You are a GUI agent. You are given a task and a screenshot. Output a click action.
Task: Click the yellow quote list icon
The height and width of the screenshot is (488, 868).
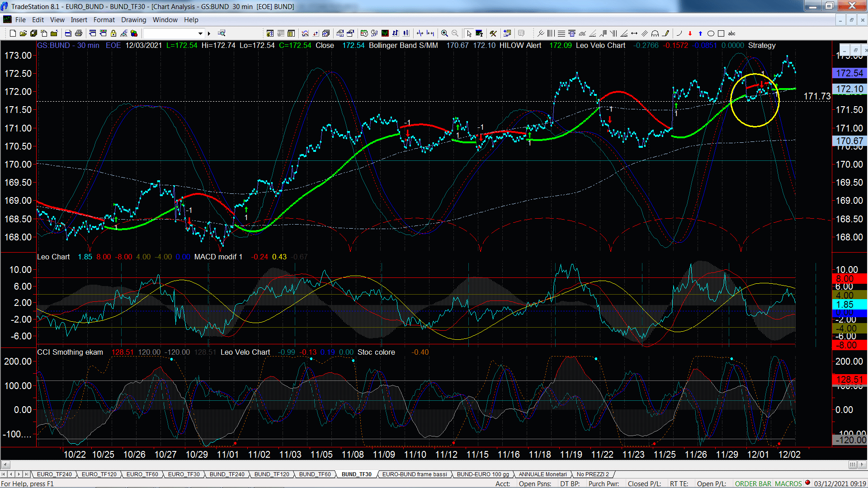point(291,33)
